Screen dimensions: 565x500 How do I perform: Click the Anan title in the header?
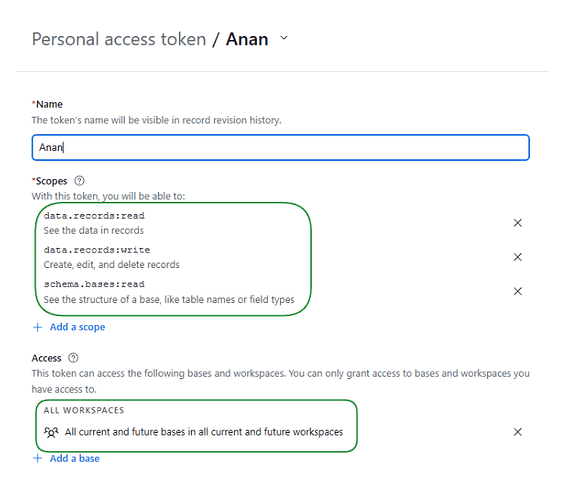[247, 39]
